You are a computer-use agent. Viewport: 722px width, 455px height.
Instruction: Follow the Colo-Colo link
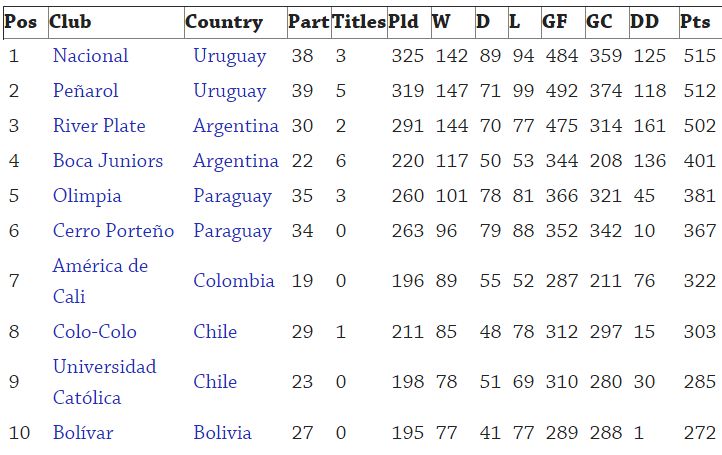[x=94, y=332]
